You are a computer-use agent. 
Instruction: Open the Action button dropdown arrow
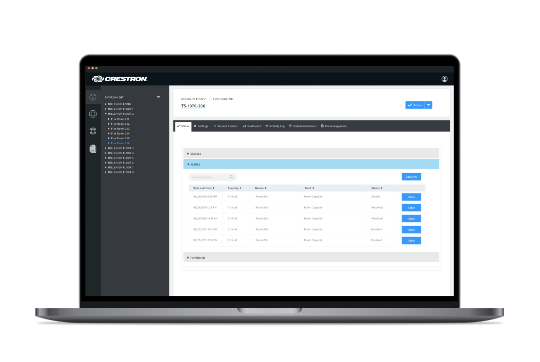click(x=428, y=105)
